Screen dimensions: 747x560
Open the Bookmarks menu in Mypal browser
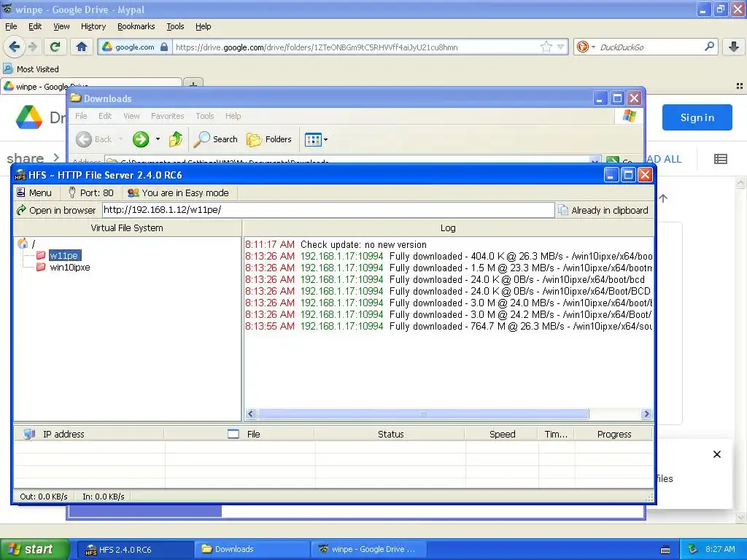[136, 27]
